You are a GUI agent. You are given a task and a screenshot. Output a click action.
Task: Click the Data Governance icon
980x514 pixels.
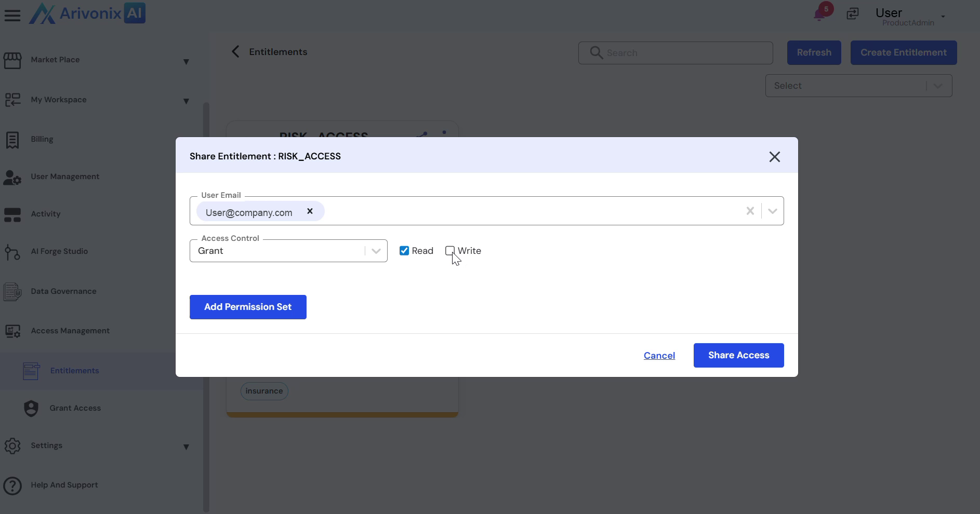[x=12, y=292]
